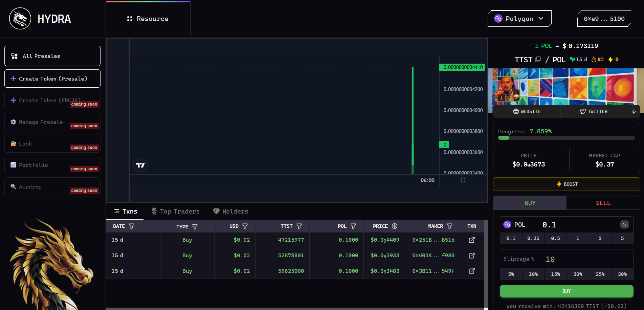
Task: Click the chart price label 0.0000000004410
Action: tap(462, 67)
